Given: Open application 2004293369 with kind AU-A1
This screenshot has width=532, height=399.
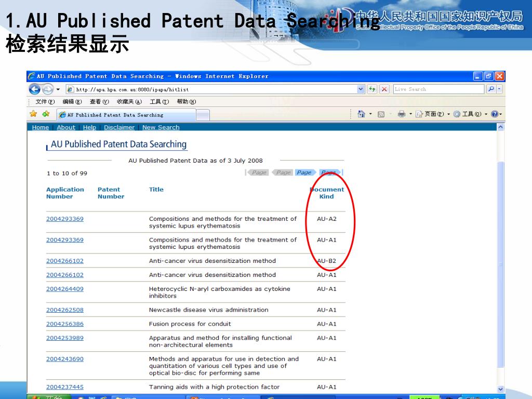Looking at the screenshot, I should (x=65, y=240).
